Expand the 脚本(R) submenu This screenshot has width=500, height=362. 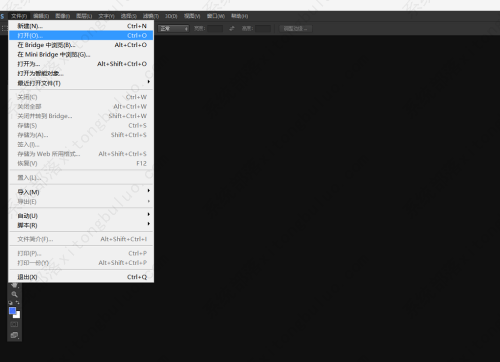pyautogui.click(x=81, y=225)
